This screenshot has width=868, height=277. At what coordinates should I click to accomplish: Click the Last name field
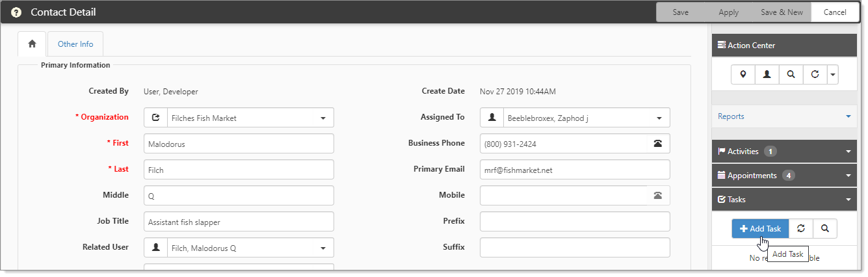(x=239, y=170)
